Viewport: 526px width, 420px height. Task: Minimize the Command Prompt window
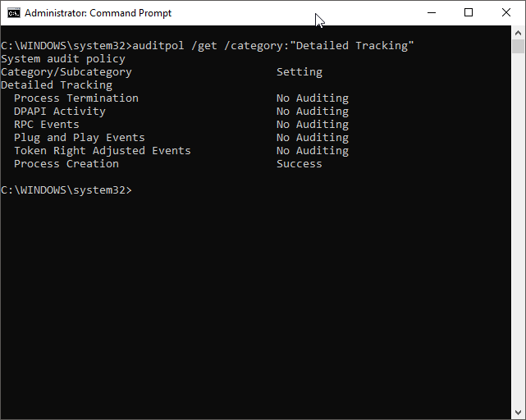(x=432, y=13)
